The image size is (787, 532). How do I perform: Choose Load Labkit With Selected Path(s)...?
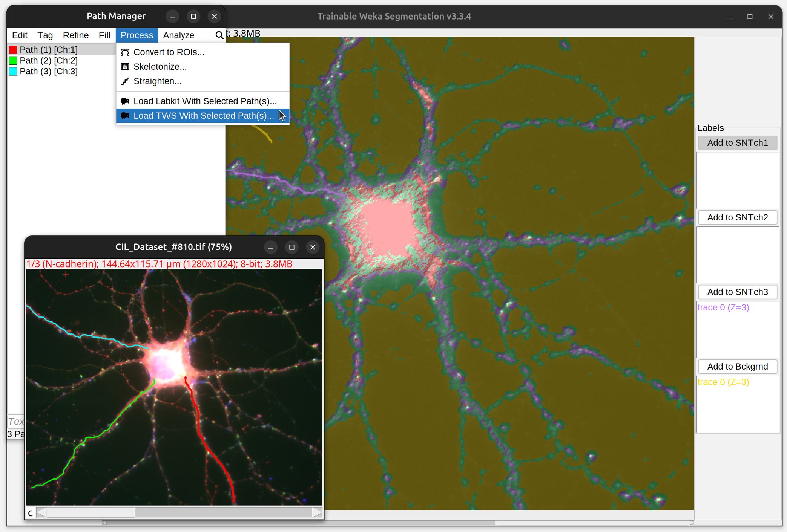click(203, 101)
